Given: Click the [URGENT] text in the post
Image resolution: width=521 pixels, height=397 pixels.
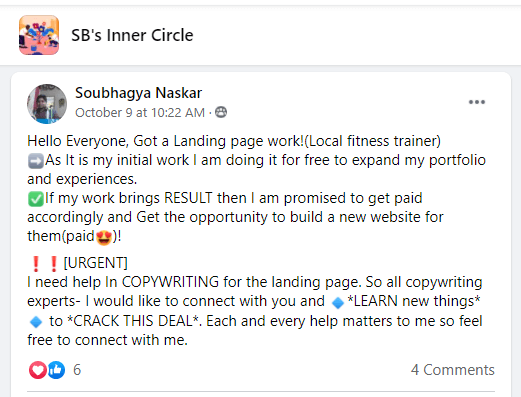Looking at the screenshot, I should pos(95,263).
